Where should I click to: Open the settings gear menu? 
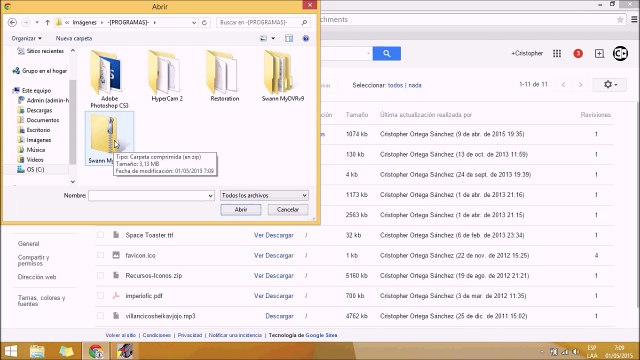tap(610, 84)
